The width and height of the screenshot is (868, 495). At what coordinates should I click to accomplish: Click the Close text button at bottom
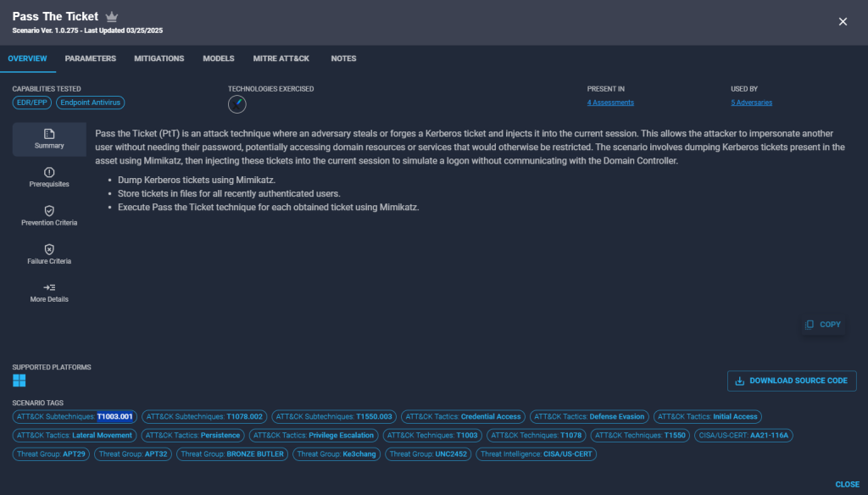tap(847, 484)
